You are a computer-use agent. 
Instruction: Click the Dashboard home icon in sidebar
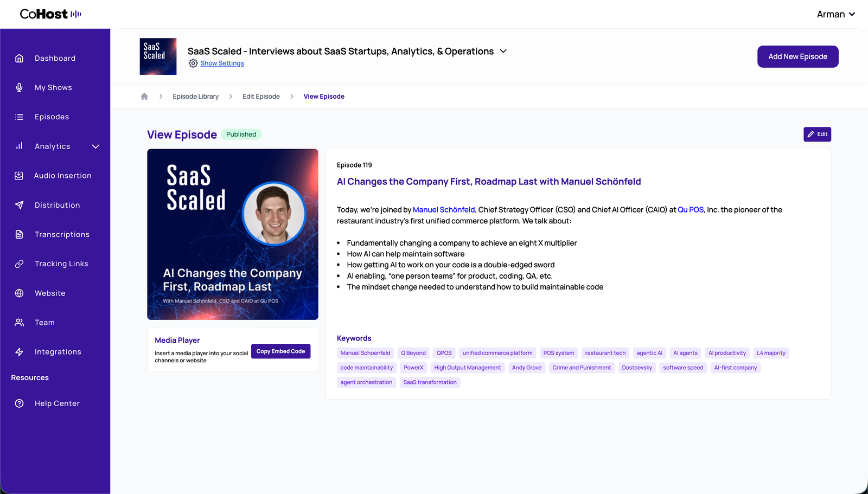19,58
